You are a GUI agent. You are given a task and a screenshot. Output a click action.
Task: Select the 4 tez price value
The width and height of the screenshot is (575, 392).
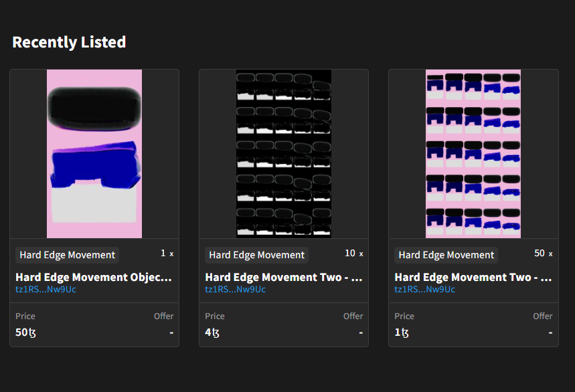coord(212,332)
